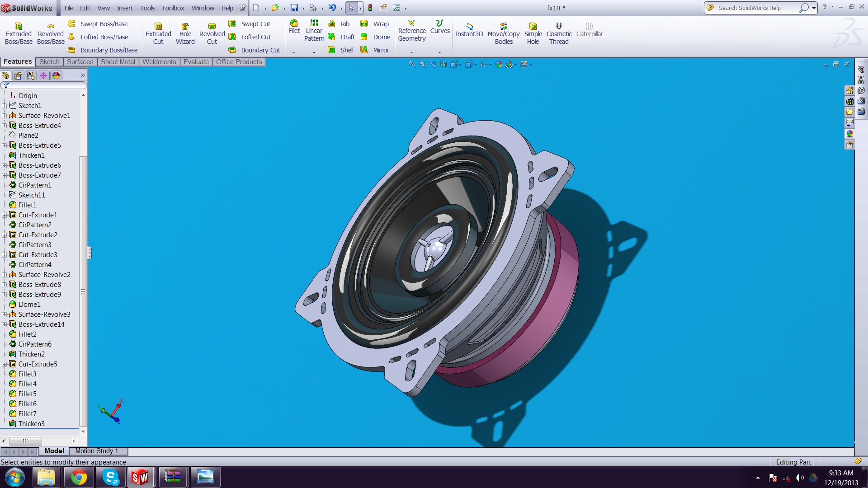Switch to the Sheet Metal tab

pos(118,62)
